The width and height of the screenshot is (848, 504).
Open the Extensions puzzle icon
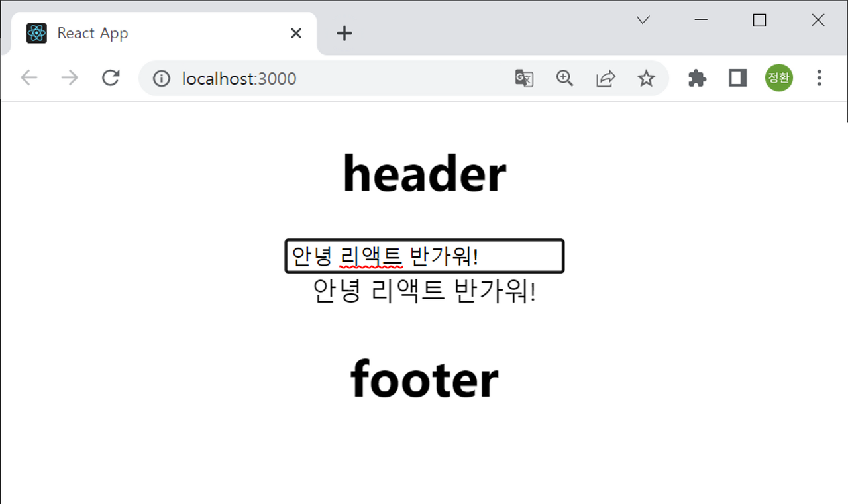(697, 78)
